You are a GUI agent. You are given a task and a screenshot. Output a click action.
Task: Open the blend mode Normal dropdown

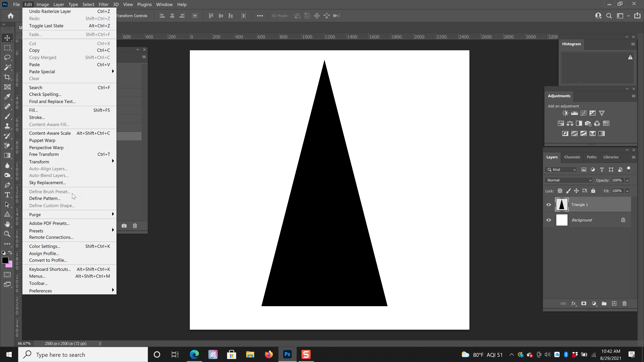[568, 180]
